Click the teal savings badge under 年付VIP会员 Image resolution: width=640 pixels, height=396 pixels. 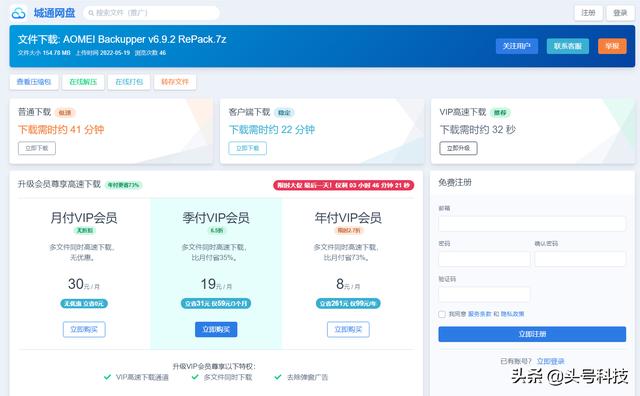pos(348,303)
